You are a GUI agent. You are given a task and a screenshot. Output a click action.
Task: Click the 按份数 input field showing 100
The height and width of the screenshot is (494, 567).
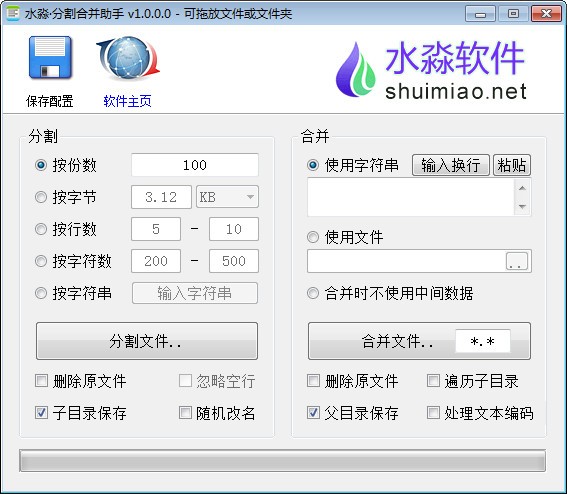[195, 165]
